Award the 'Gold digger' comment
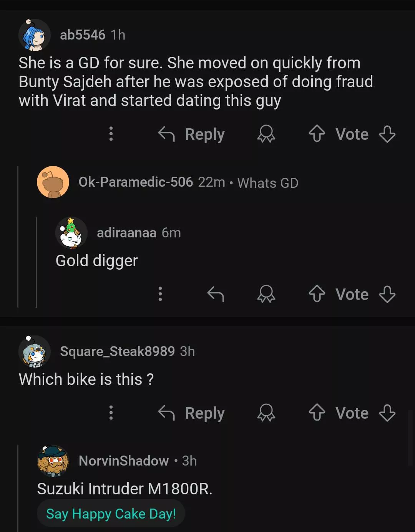This screenshot has height=532, width=415. [266, 294]
